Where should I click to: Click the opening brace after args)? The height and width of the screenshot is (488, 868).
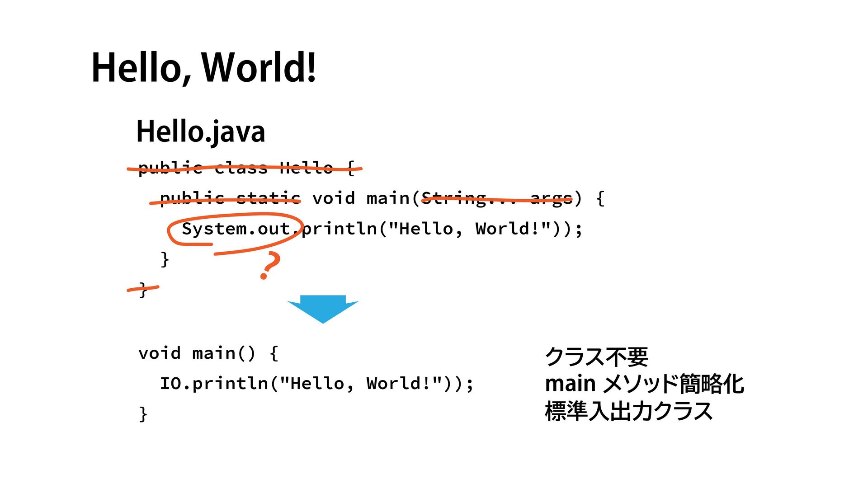(x=600, y=198)
